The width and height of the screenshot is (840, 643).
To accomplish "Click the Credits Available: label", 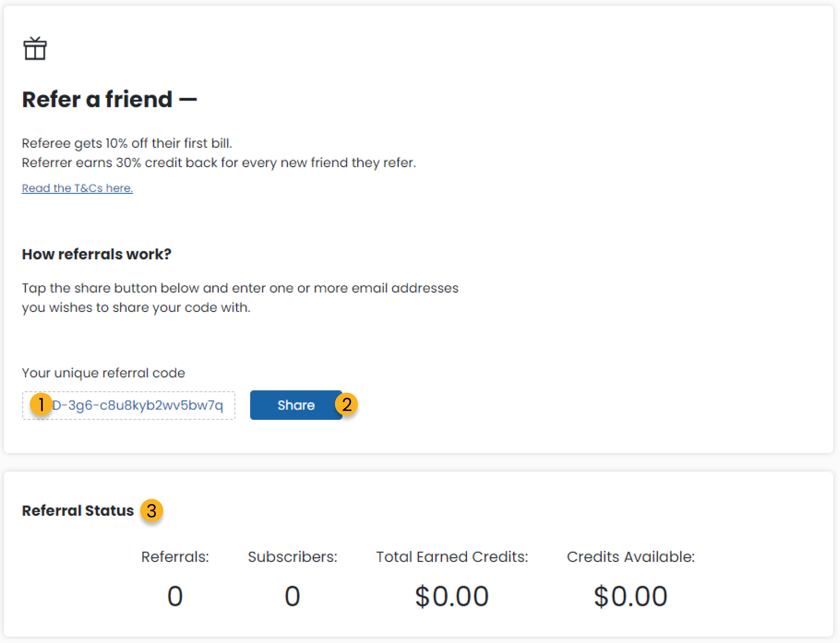I will [x=630, y=556].
